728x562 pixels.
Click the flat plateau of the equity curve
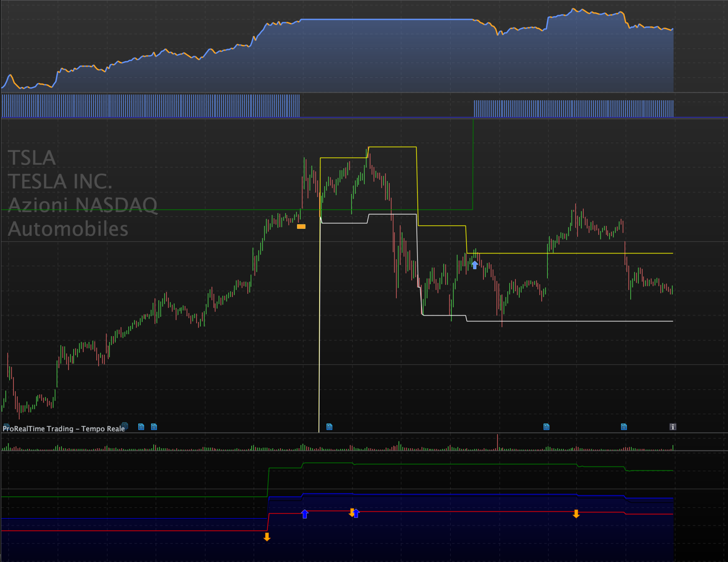click(387, 19)
